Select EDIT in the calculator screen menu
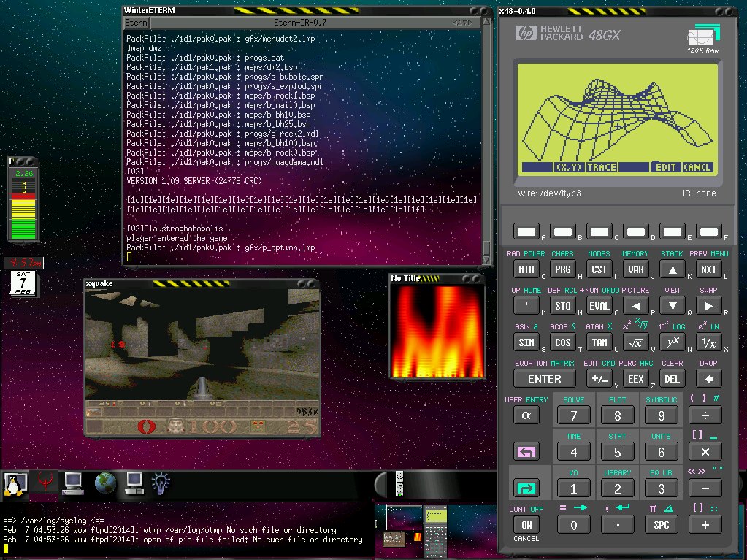 coord(665,167)
